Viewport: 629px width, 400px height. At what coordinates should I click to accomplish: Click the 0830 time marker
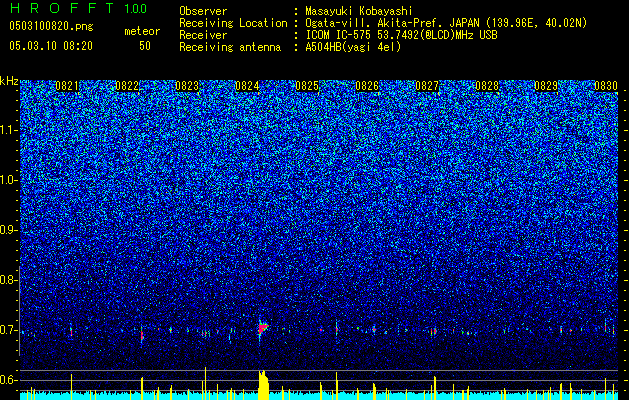(x=606, y=86)
